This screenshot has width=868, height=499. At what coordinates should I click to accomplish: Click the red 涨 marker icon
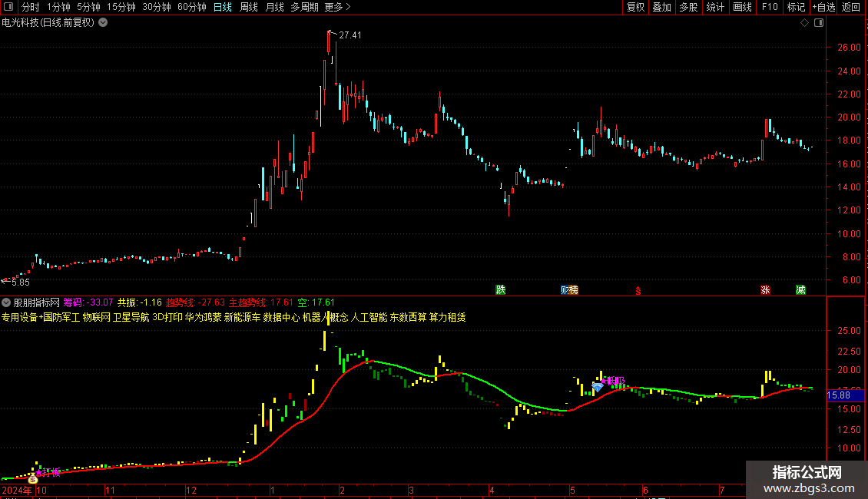point(765,290)
